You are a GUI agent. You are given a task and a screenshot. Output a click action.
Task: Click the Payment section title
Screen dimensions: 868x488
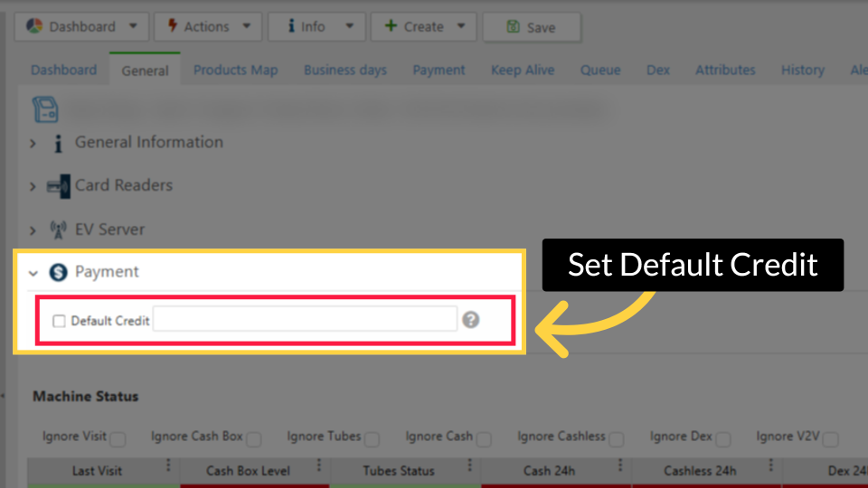107,272
